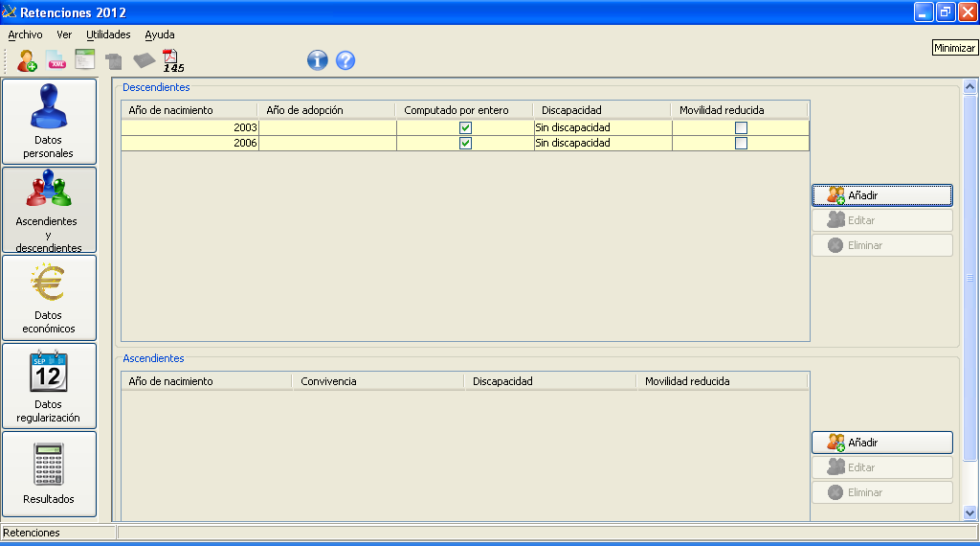Show the Resultados calculator section
The height and width of the screenshot is (546, 980).
pyautogui.click(x=49, y=474)
